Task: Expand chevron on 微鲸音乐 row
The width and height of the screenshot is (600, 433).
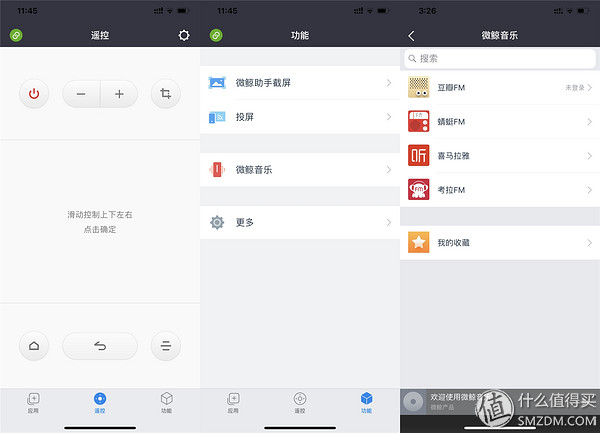Action: tap(389, 169)
